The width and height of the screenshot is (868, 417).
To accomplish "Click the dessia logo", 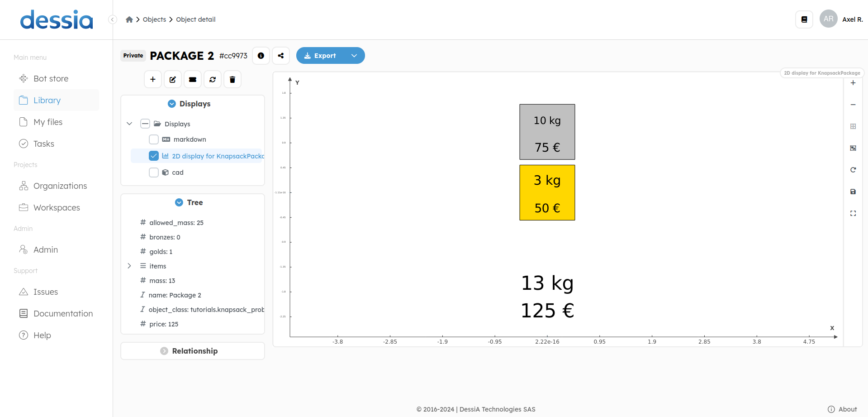I will [x=57, y=20].
